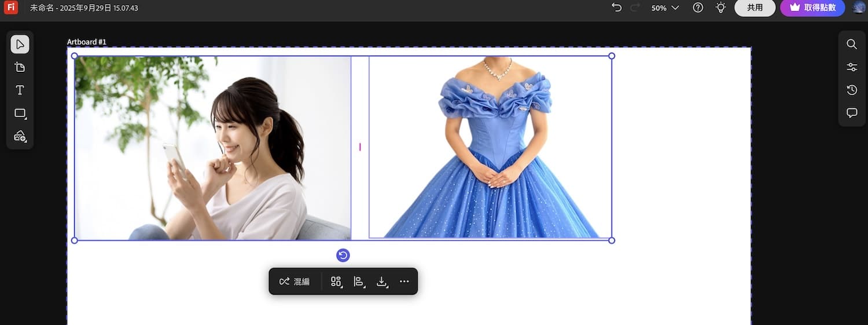Image resolution: width=868 pixels, height=325 pixels.
Task: Click the 混編 remix button
Action: coord(295,282)
